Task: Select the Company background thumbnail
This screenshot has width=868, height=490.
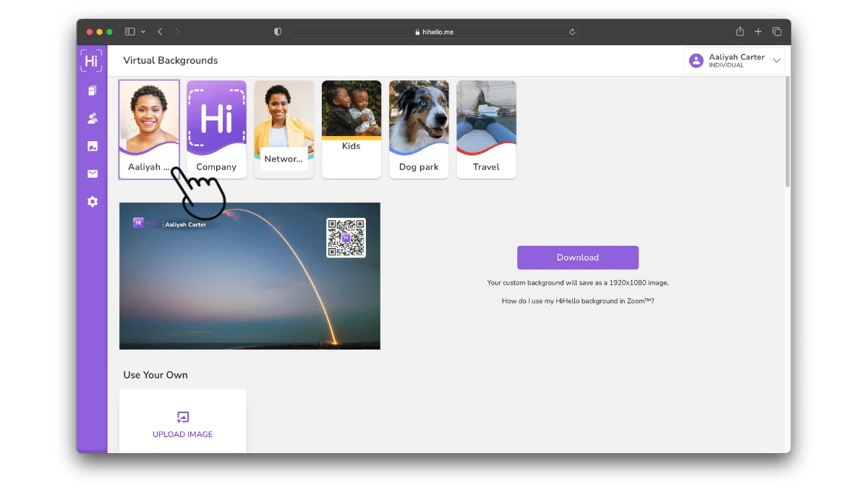Action: click(x=216, y=129)
